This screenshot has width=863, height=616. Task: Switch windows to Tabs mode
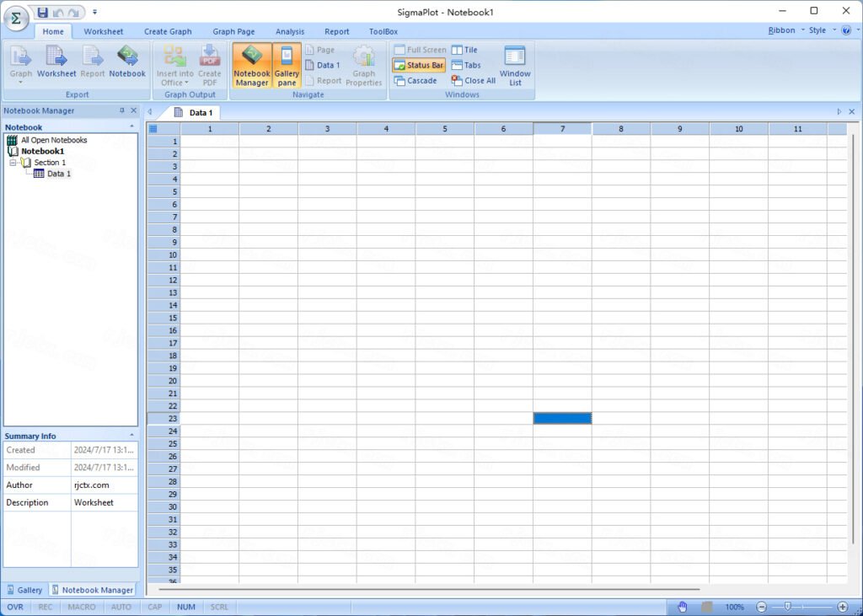466,65
